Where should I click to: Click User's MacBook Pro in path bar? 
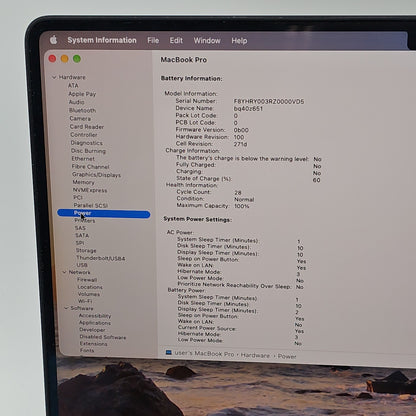pyautogui.click(x=204, y=354)
